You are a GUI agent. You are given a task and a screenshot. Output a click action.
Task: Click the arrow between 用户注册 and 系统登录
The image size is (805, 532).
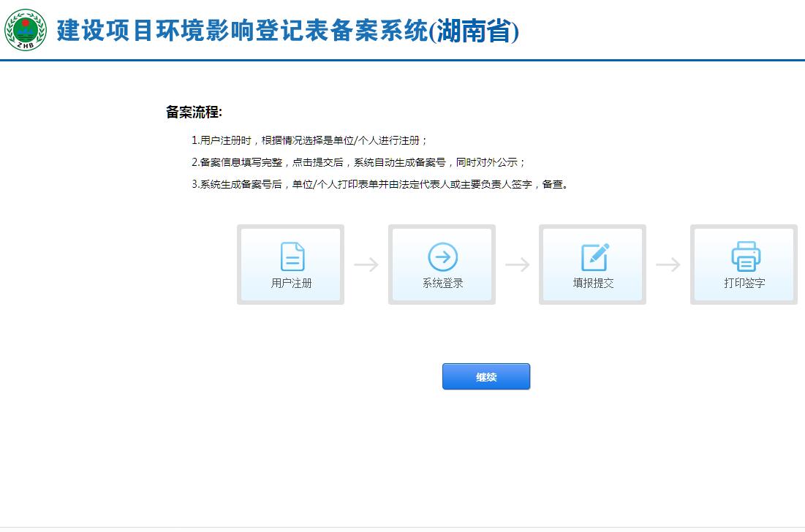(x=366, y=265)
